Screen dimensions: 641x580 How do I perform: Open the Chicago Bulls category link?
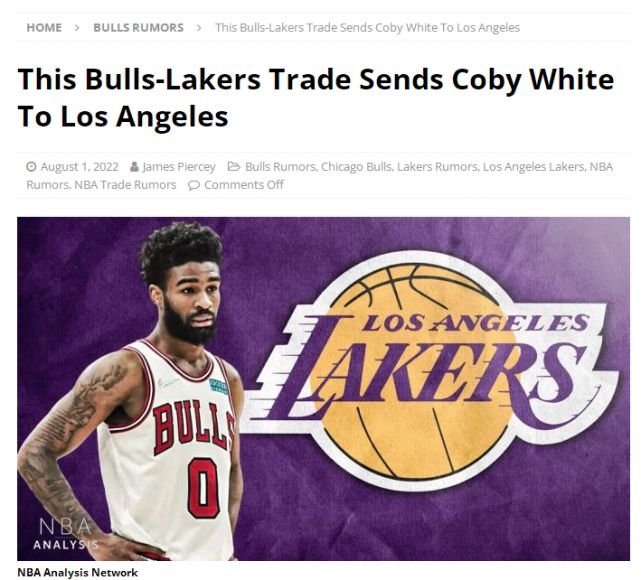(x=356, y=167)
